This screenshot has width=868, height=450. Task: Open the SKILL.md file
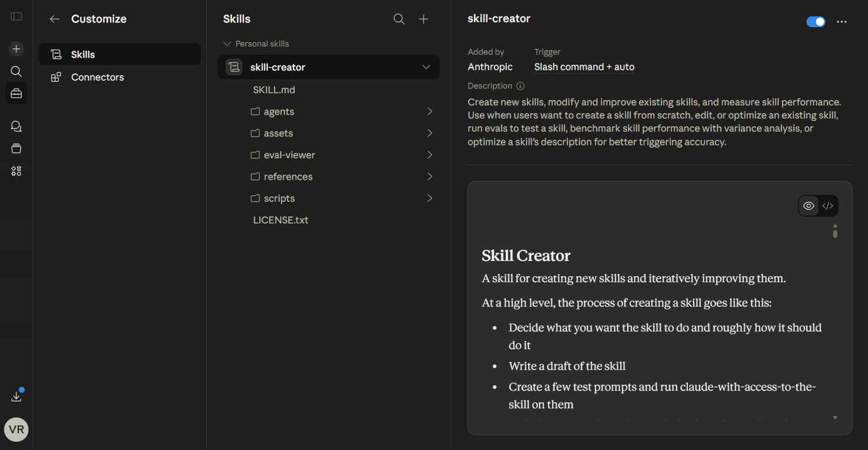pos(274,90)
